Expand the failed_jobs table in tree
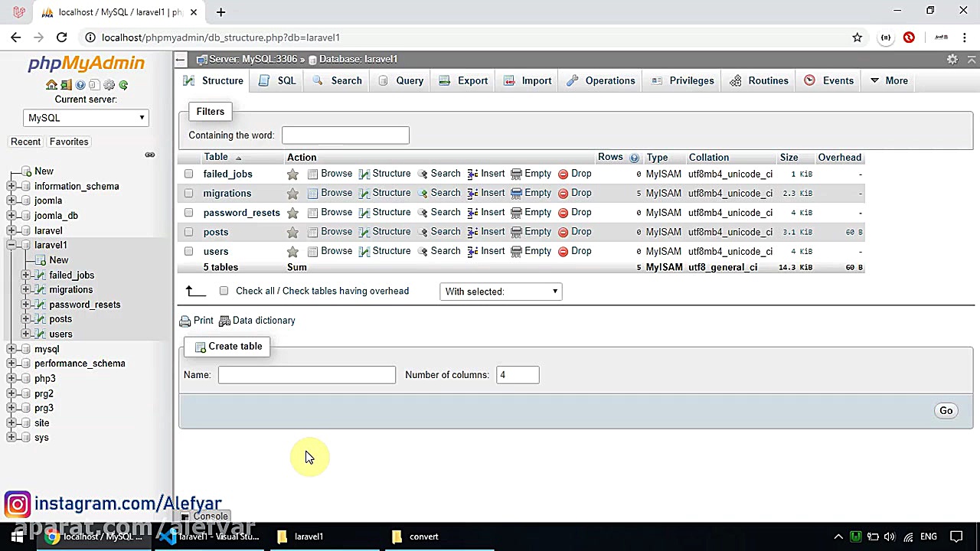The width and height of the screenshot is (980, 551). [26, 275]
